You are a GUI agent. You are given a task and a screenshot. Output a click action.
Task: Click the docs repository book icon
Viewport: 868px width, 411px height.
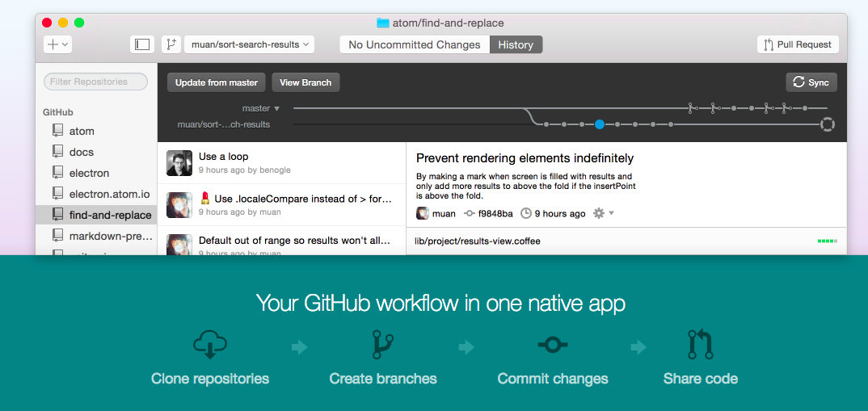pyautogui.click(x=57, y=151)
